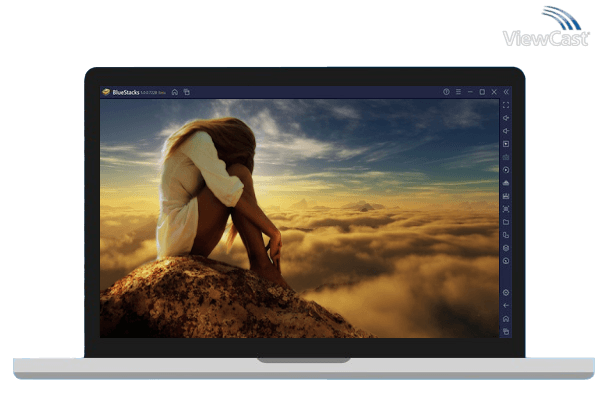602x414 pixels.
Task: Open the media folder sidebar icon
Action: (x=506, y=222)
